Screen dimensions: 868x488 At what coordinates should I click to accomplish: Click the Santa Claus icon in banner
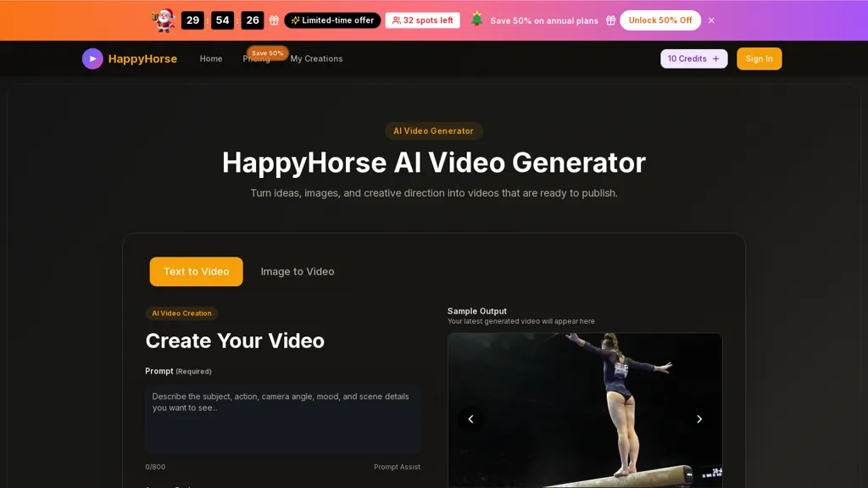(x=164, y=20)
